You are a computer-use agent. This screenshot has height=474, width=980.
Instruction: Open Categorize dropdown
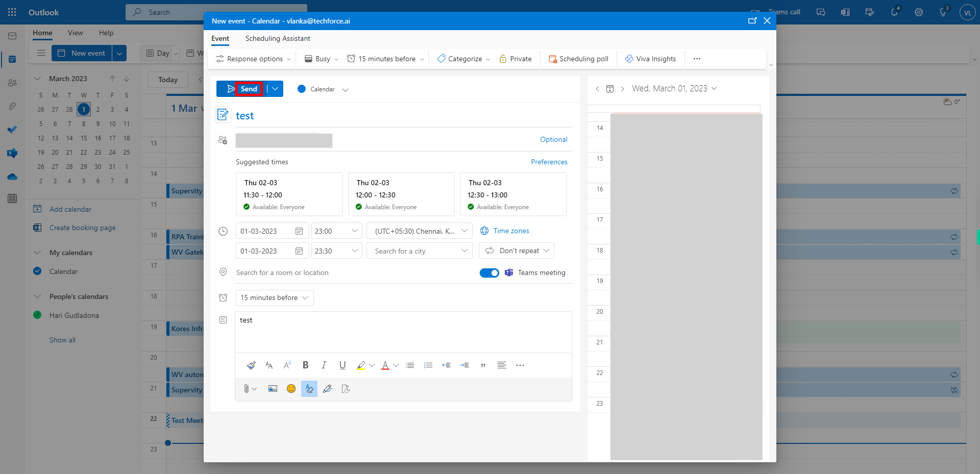[463, 59]
